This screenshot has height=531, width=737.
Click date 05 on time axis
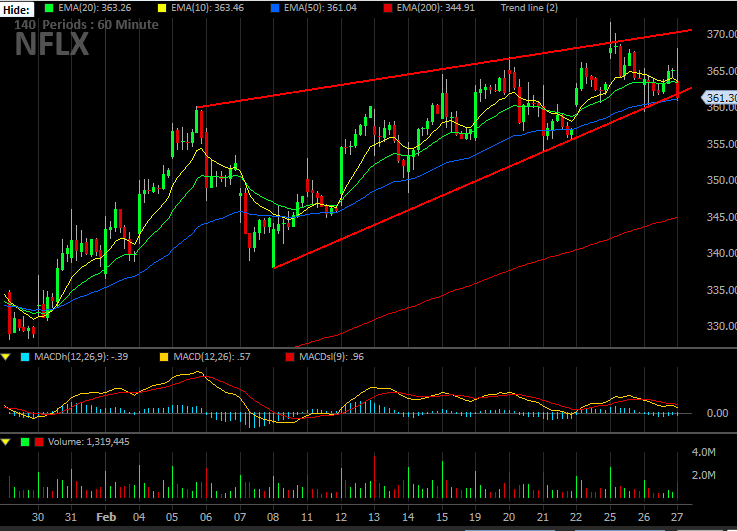pos(172,517)
